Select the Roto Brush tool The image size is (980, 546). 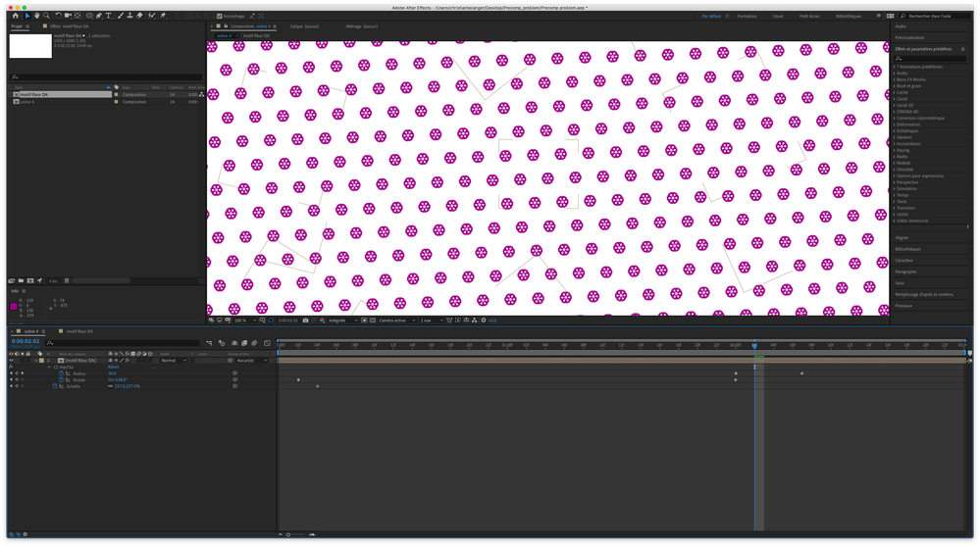pos(151,16)
